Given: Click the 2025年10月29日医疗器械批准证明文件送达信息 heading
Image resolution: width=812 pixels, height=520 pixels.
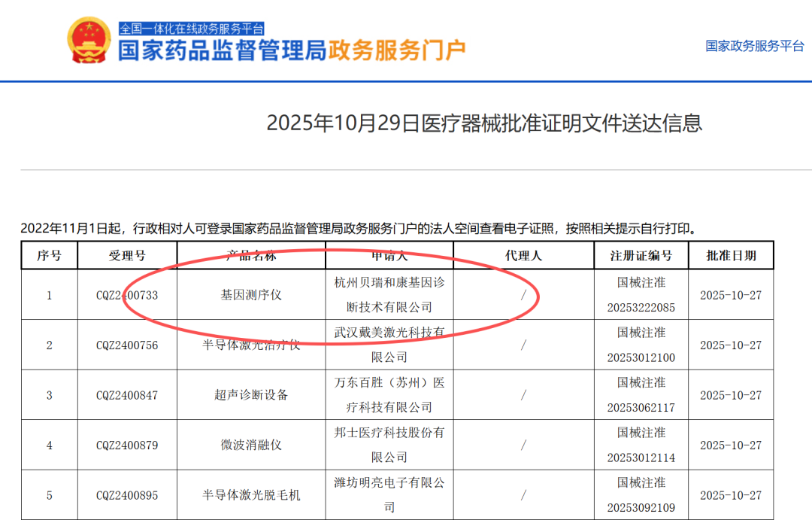Looking at the screenshot, I should tap(484, 123).
